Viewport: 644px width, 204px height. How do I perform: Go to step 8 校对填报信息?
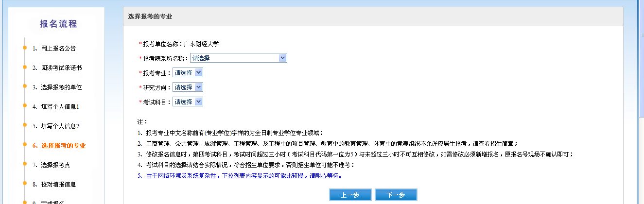[54, 185]
